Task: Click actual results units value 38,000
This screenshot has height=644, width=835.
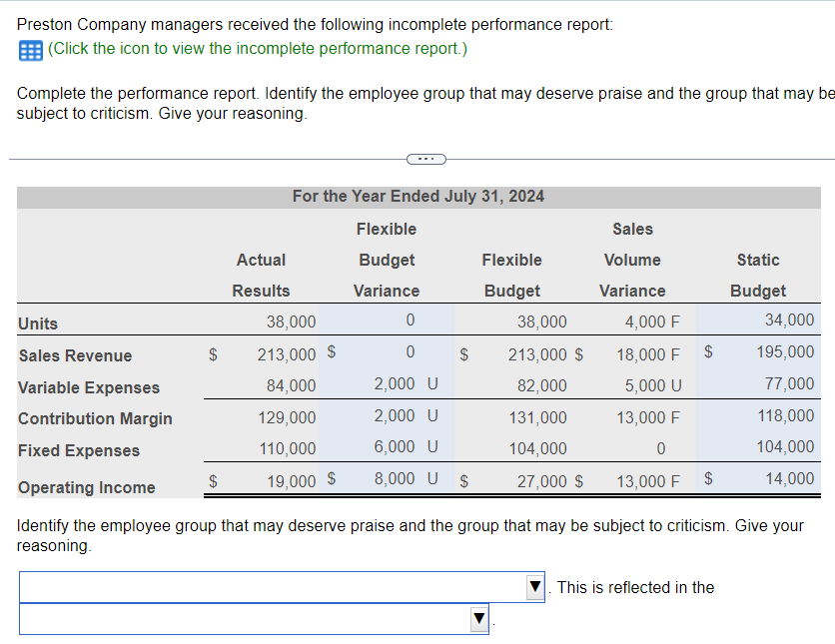Action: [292, 322]
